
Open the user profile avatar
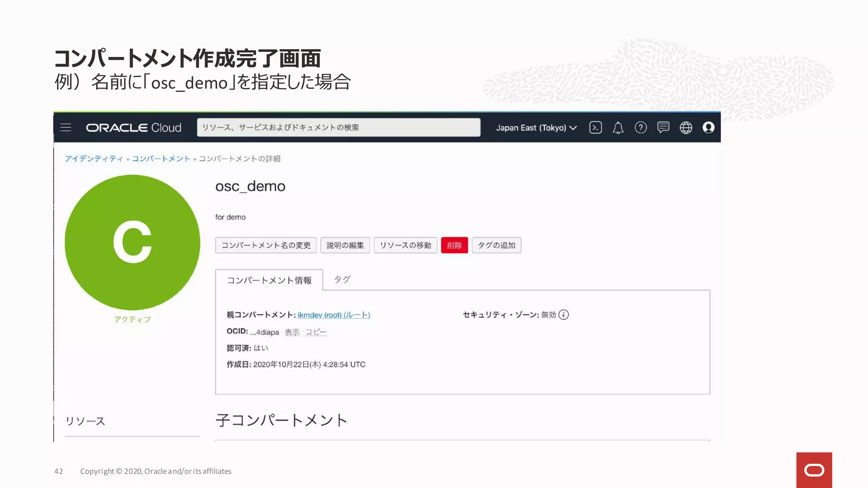pyautogui.click(x=709, y=128)
